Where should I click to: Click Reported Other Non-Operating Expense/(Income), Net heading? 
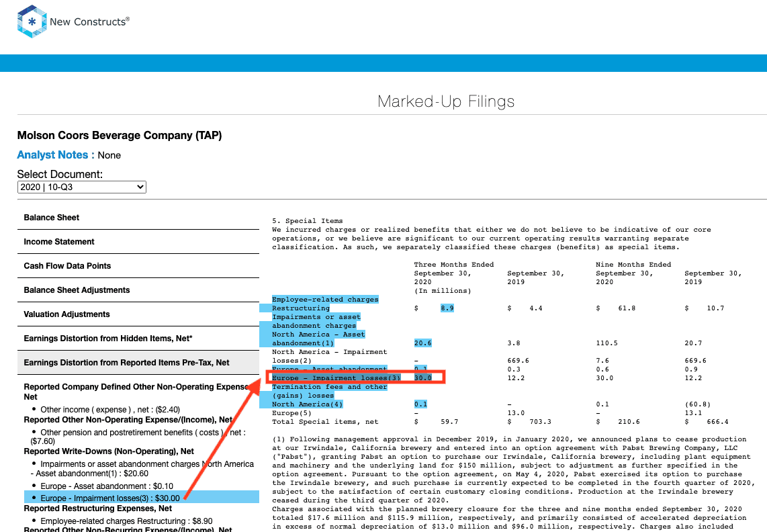click(128, 420)
